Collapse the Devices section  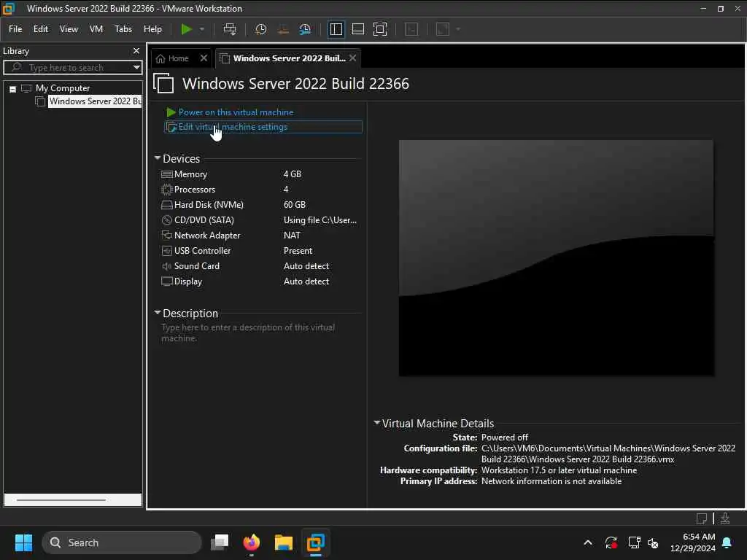[158, 157]
